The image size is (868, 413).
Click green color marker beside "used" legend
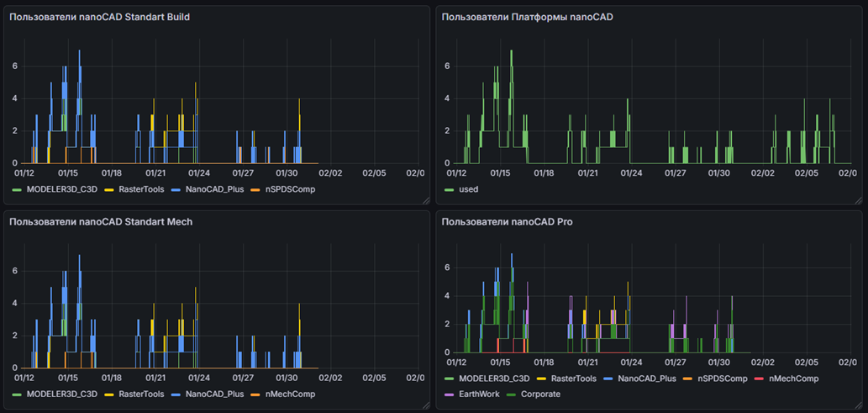[x=449, y=189]
